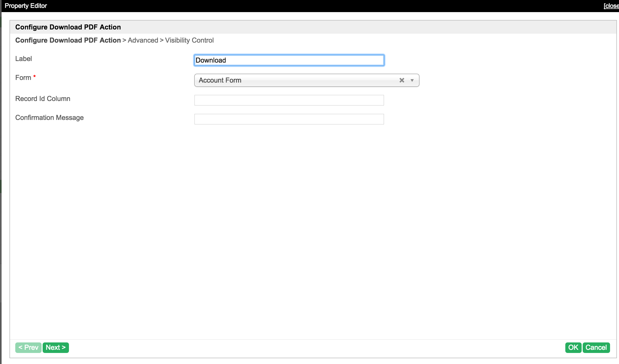Confirm settings with the OK button
Image resolution: width=619 pixels, height=364 pixels.
click(x=573, y=347)
